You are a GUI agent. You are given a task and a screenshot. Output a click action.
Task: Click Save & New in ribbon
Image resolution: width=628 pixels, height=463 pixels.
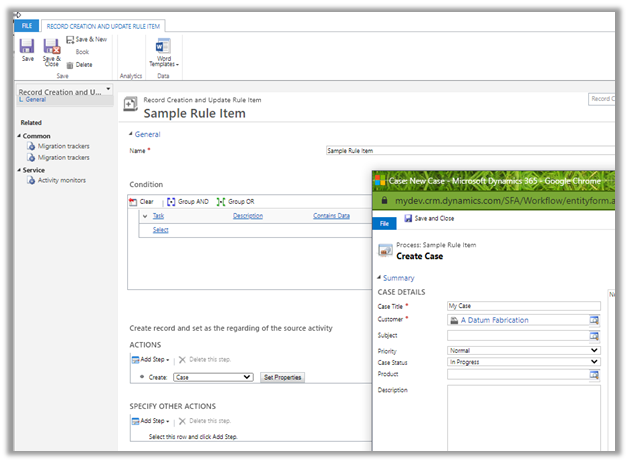(x=85, y=39)
